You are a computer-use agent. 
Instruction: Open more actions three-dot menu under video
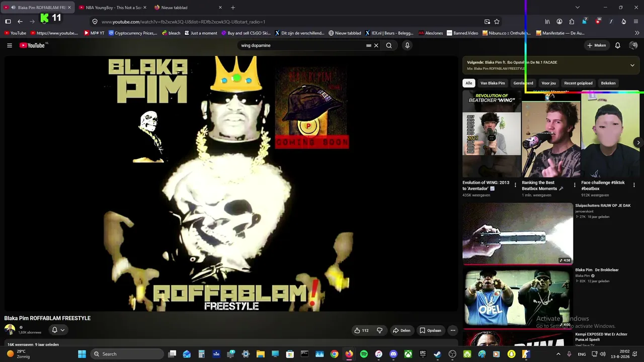tap(453, 330)
